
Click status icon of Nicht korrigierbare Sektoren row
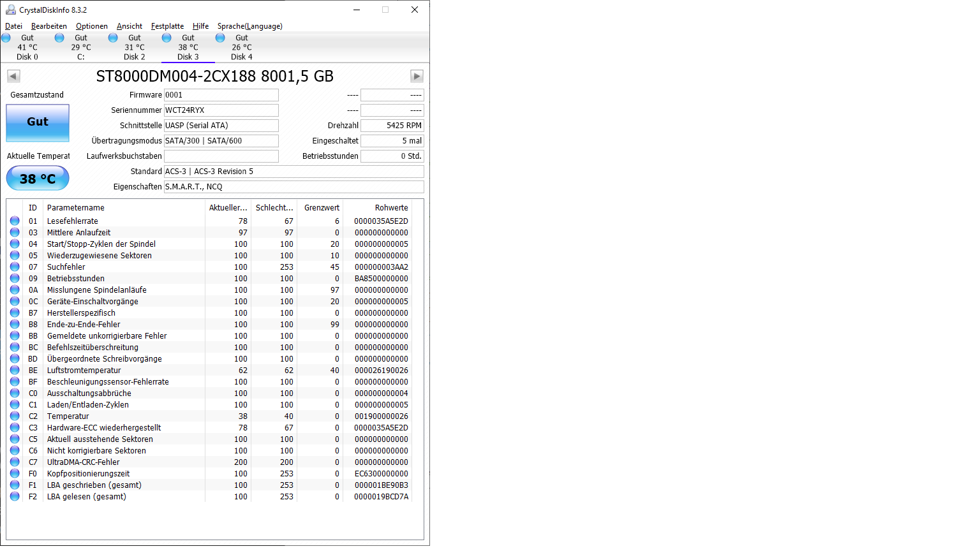tap(15, 450)
